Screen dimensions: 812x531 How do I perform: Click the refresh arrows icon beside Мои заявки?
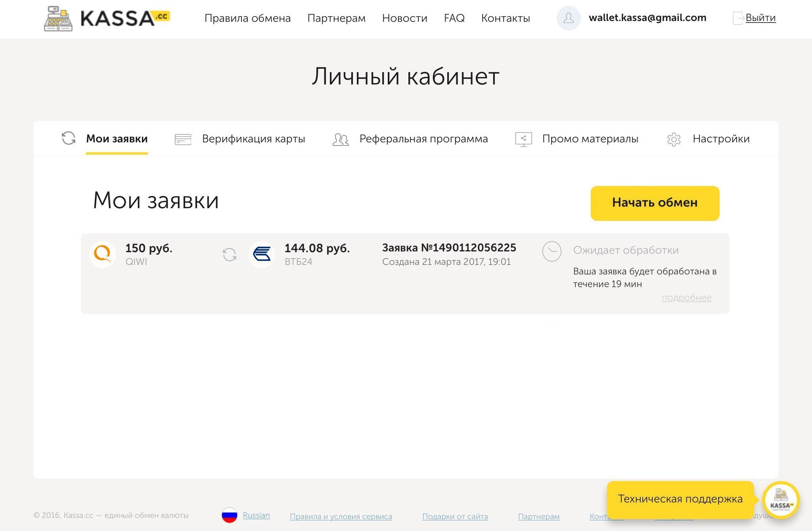69,138
